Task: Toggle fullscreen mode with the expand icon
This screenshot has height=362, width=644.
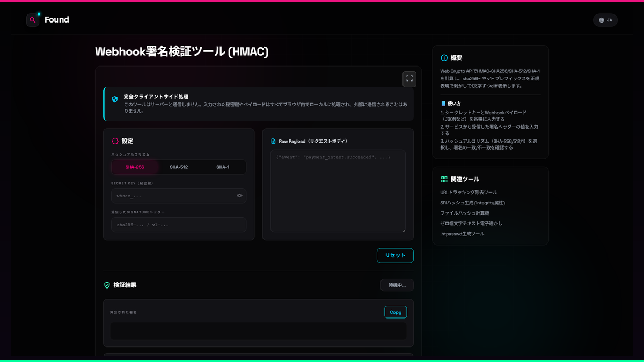Action: [409, 79]
